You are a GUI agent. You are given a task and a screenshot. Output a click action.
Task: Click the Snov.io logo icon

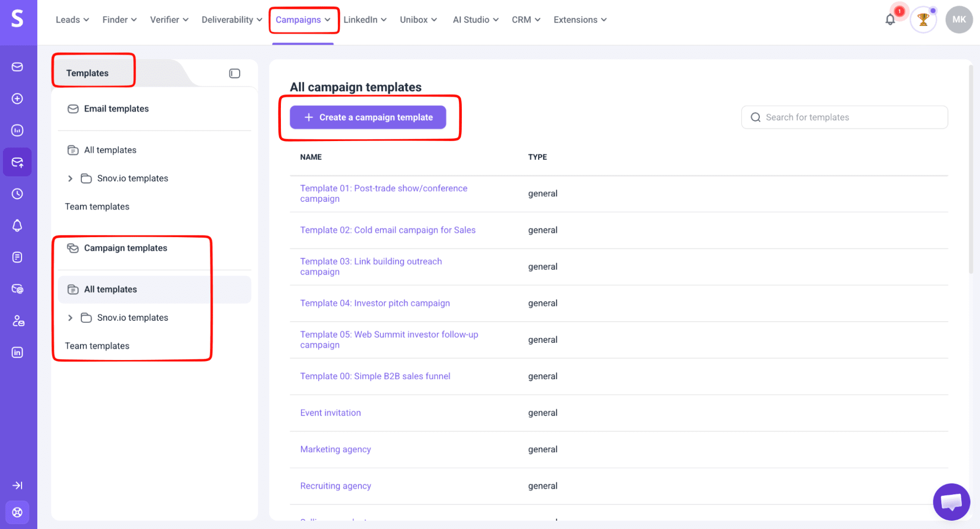18,20
